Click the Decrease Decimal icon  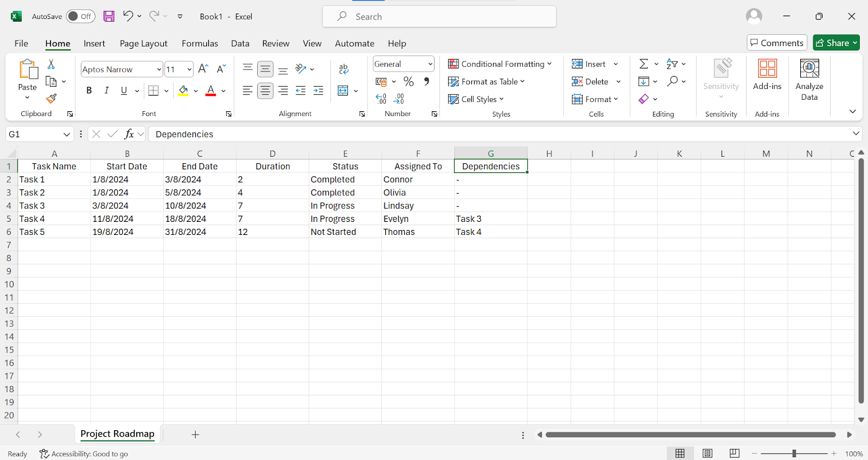399,99
